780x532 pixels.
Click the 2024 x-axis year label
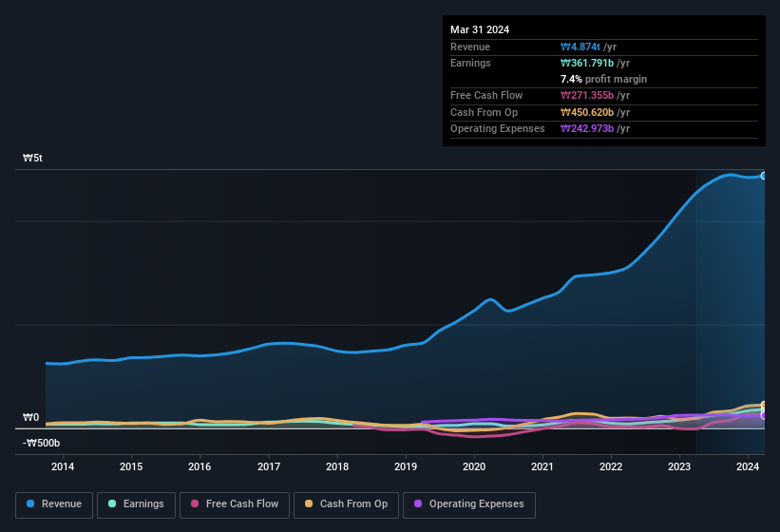tap(749, 466)
